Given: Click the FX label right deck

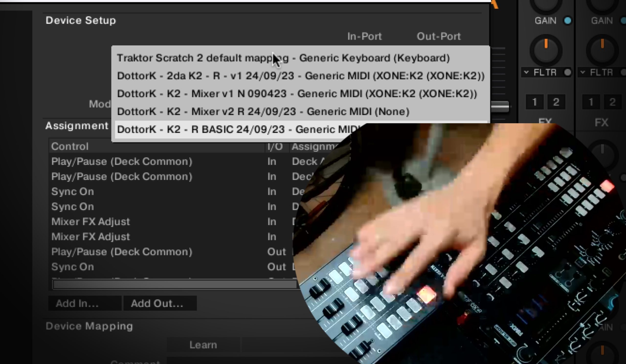Looking at the screenshot, I should 602,122.
